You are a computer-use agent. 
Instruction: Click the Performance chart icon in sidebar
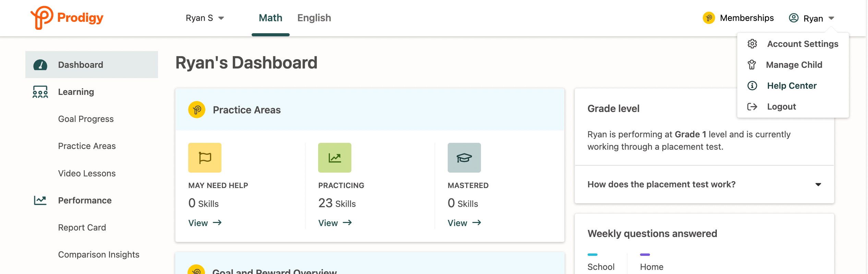click(x=40, y=200)
